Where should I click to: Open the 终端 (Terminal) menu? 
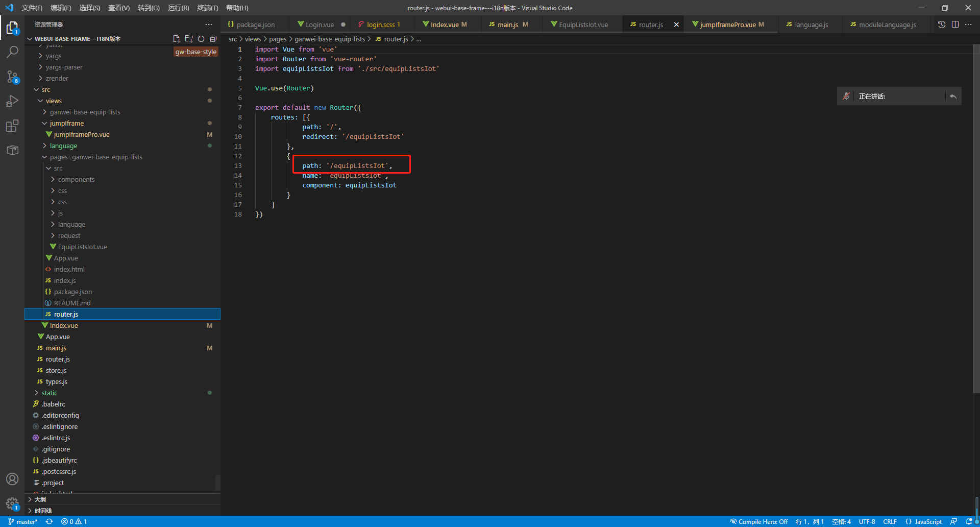pyautogui.click(x=207, y=8)
